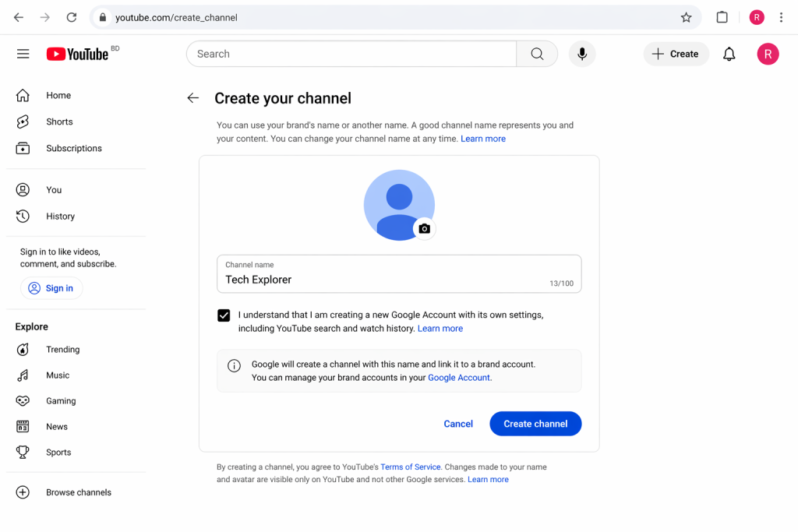Click the search magnifier button

pos(537,54)
